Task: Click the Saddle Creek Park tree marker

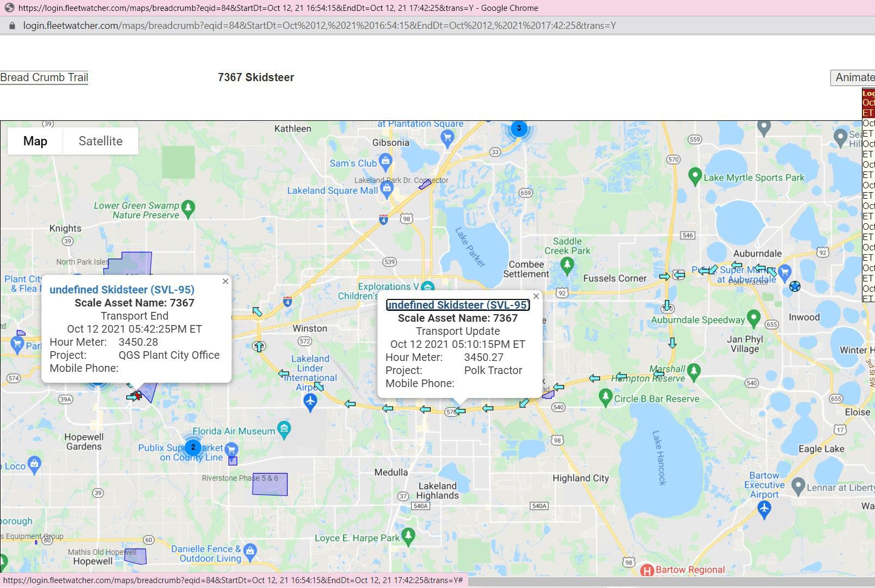Action: click(x=567, y=265)
